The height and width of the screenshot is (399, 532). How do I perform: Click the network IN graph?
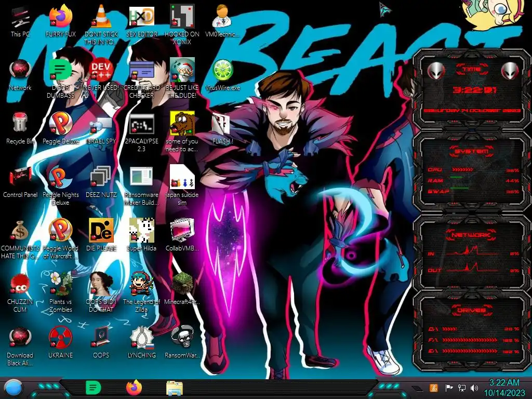(x=472, y=250)
